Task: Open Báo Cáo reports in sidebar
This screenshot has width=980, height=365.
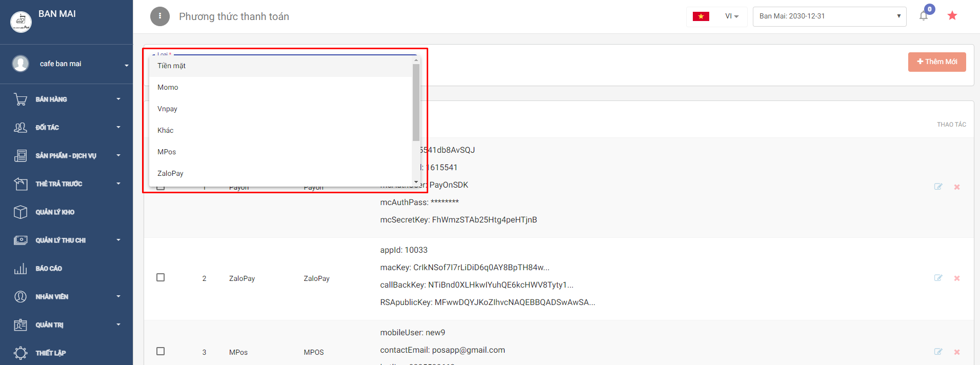Action: coord(49,269)
